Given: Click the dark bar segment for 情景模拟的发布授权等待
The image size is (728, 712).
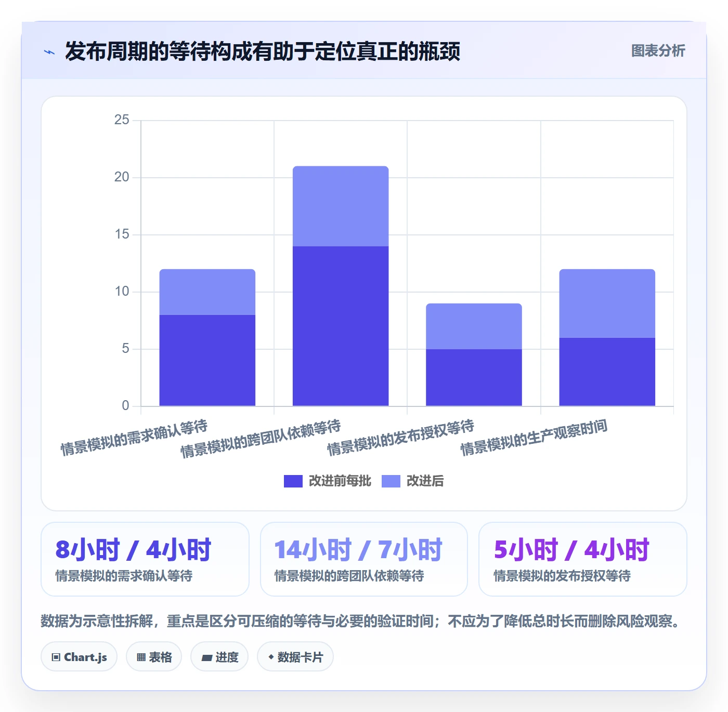Looking at the screenshot, I should [x=474, y=377].
